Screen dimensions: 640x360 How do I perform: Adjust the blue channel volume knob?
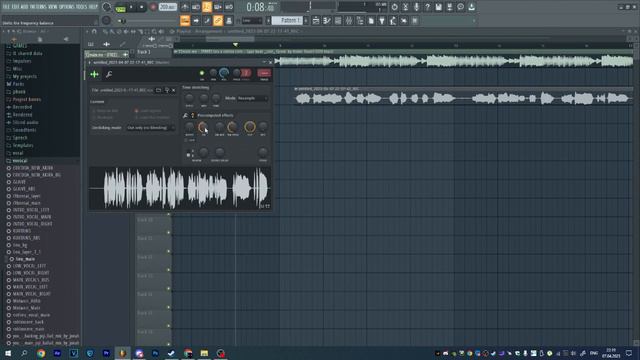[x=224, y=73]
